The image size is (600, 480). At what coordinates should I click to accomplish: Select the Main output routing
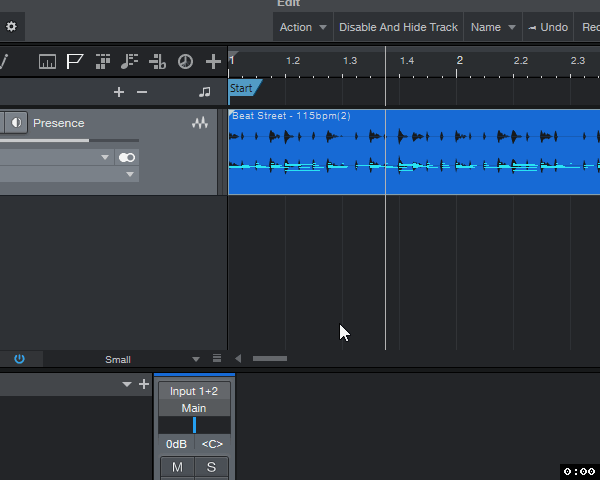pyautogui.click(x=194, y=408)
